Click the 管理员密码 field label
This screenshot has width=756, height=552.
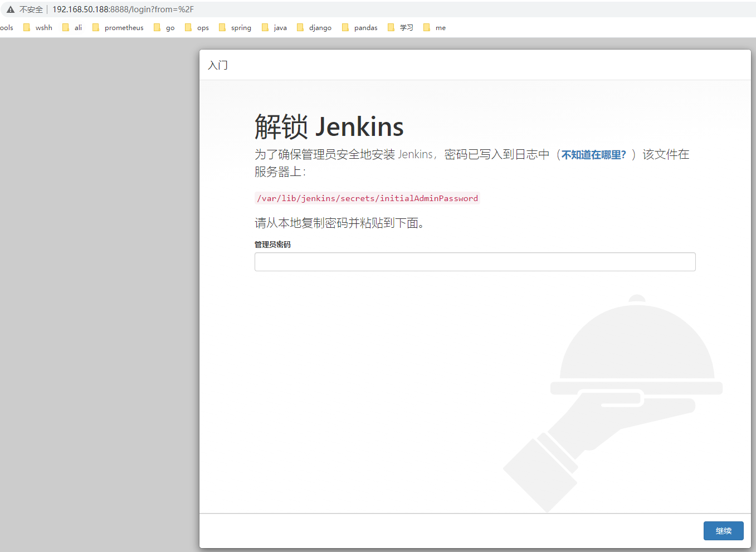[272, 245]
